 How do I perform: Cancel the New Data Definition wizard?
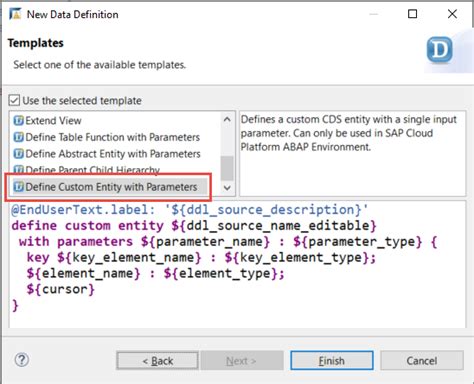(422, 361)
